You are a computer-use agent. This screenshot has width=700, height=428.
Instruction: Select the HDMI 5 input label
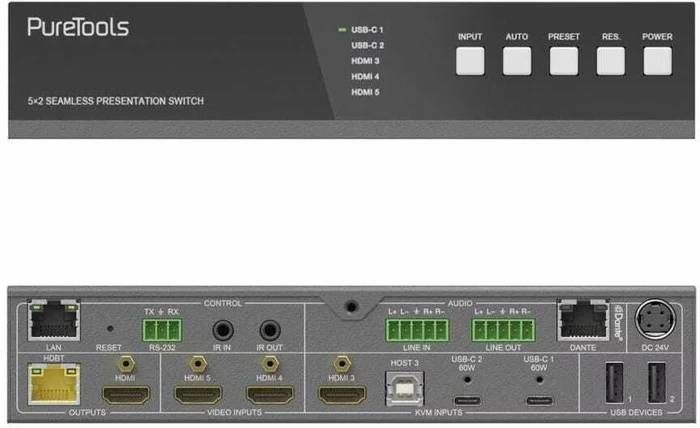coord(365,92)
